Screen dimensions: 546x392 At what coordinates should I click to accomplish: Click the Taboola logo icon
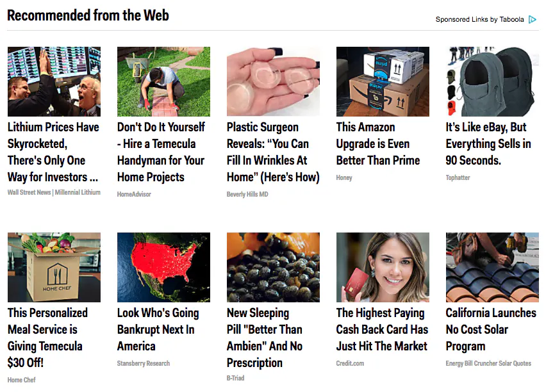pyautogui.click(x=533, y=20)
